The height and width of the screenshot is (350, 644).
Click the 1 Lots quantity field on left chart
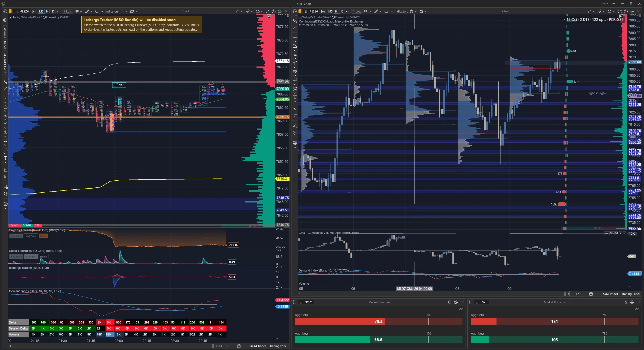tap(67, 11)
